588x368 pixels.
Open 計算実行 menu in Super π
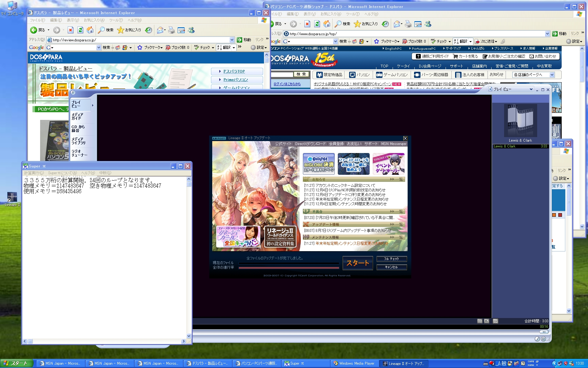pos(34,173)
